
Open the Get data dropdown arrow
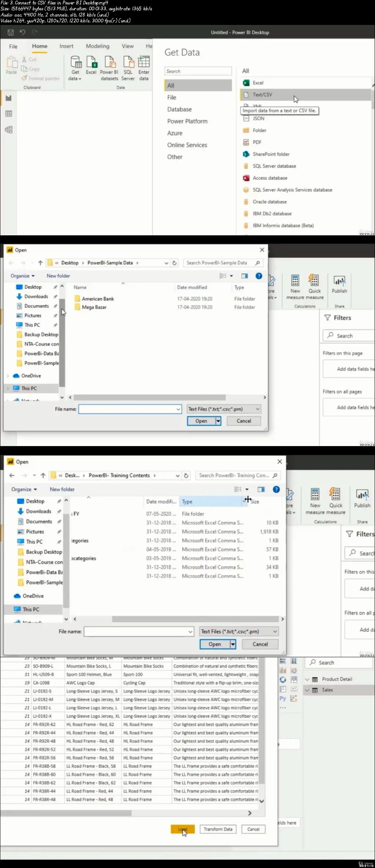click(x=80, y=79)
